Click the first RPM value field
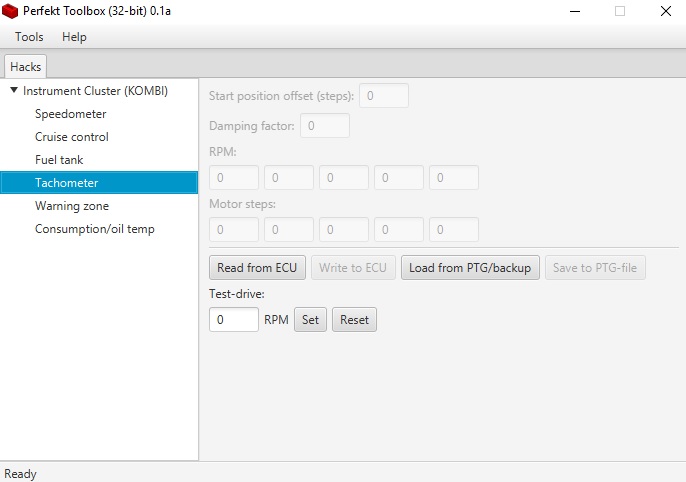The width and height of the screenshot is (686, 482). coord(234,178)
